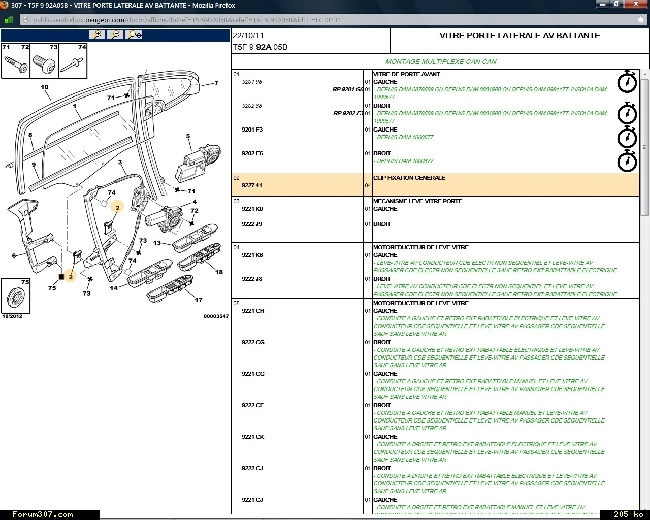Click the site identity icon left of the URL
Image resolution: width=650 pixels, height=520 pixels.
tap(26, 19)
